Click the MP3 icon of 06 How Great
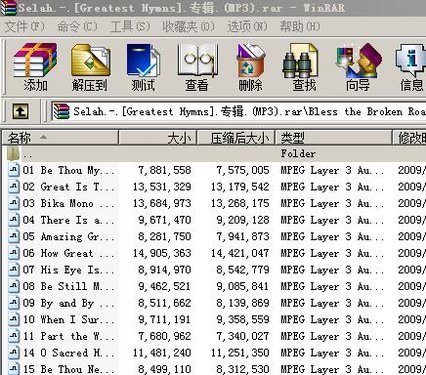This screenshot has height=375, width=426. [x=14, y=253]
